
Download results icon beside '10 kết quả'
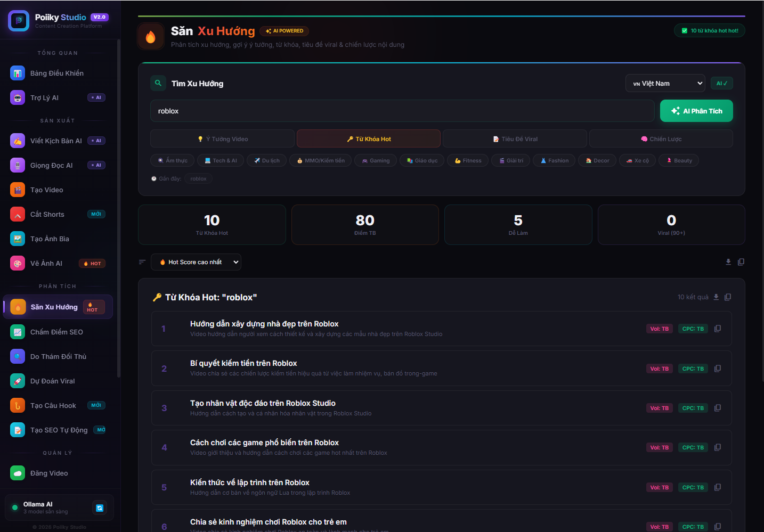coord(716,297)
